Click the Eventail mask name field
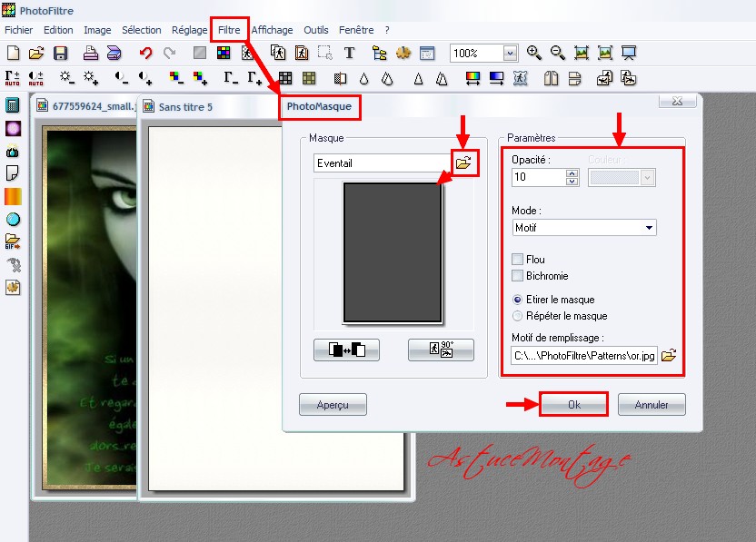The image size is (756, 542). [x=383, y=163]
